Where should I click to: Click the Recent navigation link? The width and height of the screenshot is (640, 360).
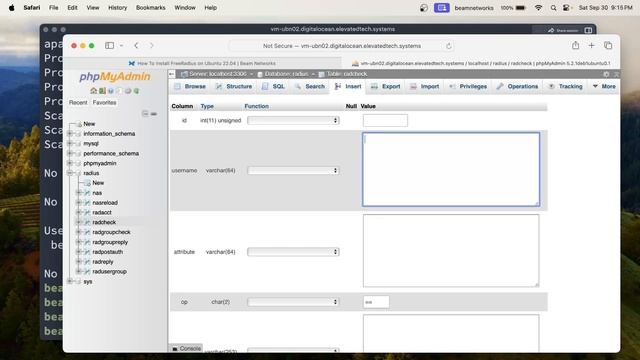[x=78, y=102]
